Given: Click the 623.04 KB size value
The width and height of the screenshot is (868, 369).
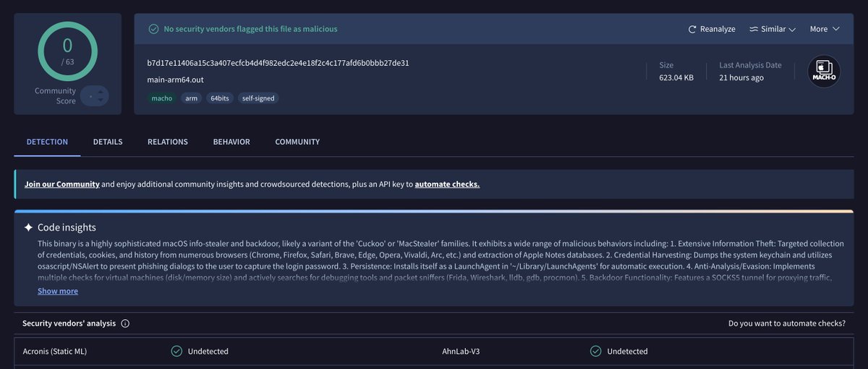Looking at the screenshot, I should click(x=676, y=77).
